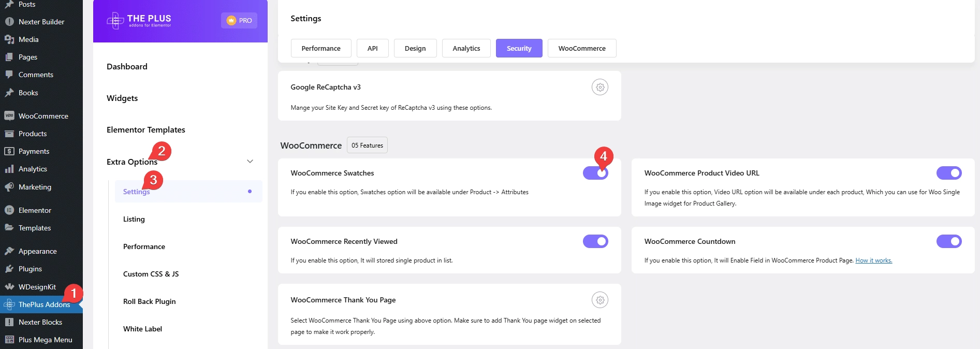Switch off the WooCommerce Countdown toggle
Viewport: 980px width, 349px height.
coord(948,241)
